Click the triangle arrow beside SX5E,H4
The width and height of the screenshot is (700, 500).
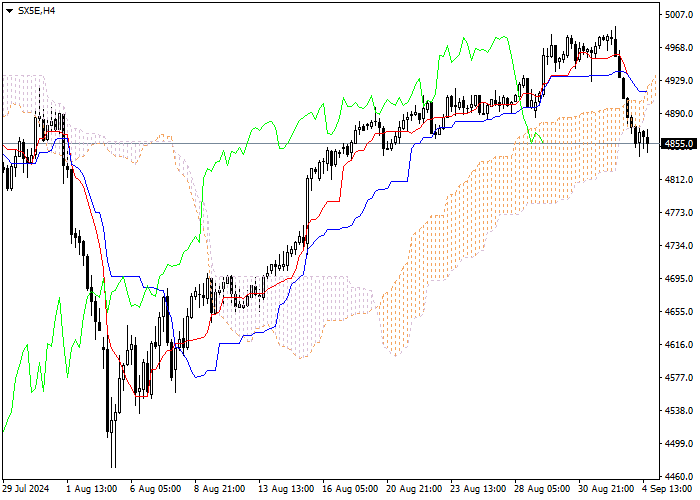9,11
